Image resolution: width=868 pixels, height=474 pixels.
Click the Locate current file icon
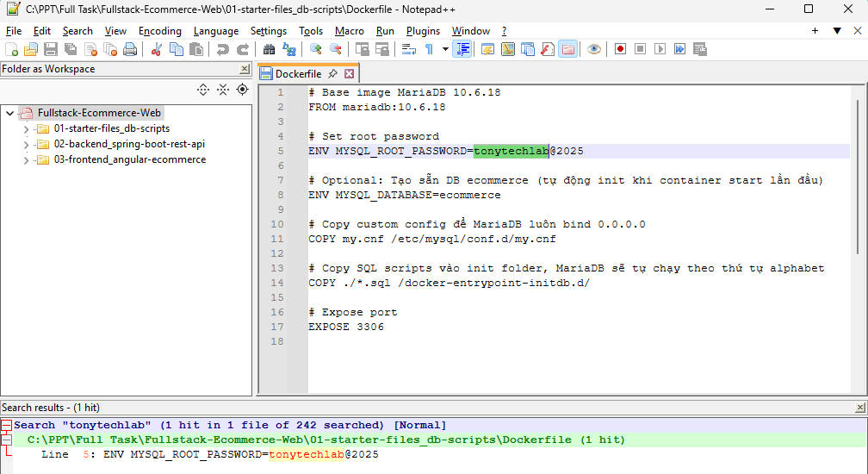(x=242, y=89)
